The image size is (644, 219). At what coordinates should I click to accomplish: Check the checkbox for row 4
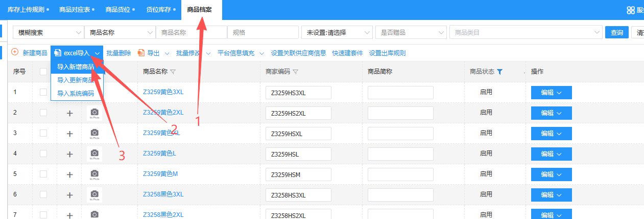click(x=43, y=154)
